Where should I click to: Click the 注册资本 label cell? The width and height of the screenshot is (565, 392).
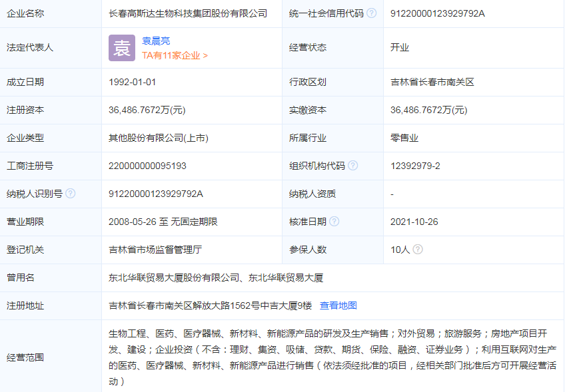[51, 110]
